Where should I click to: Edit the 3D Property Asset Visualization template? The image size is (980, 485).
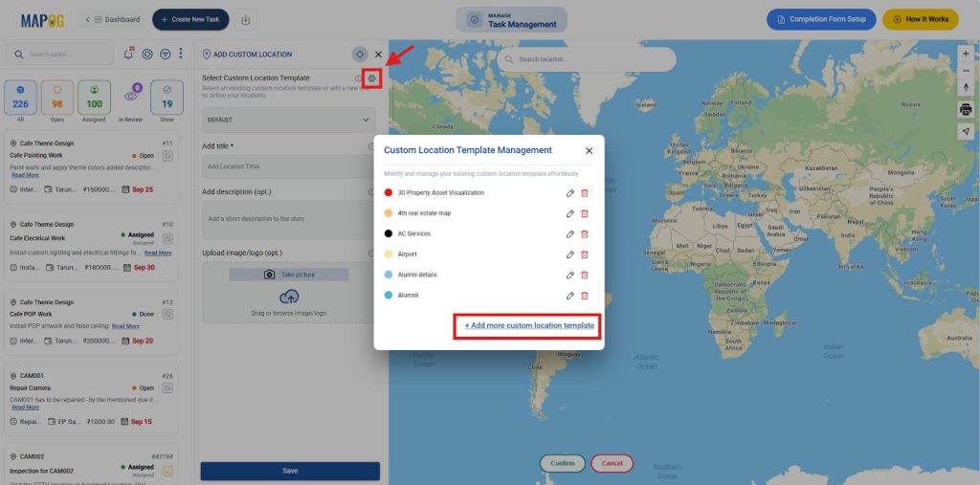click(x=570, y=193)
